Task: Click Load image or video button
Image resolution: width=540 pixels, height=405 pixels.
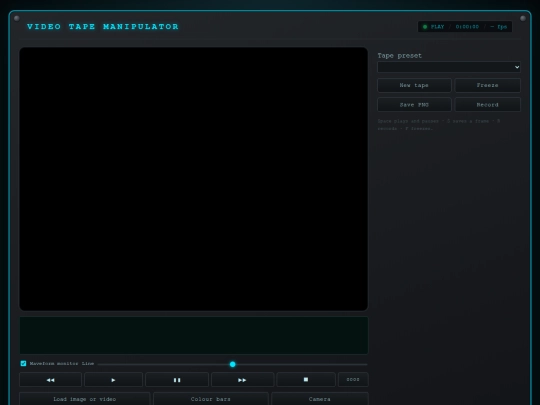Action: [85, 399]
